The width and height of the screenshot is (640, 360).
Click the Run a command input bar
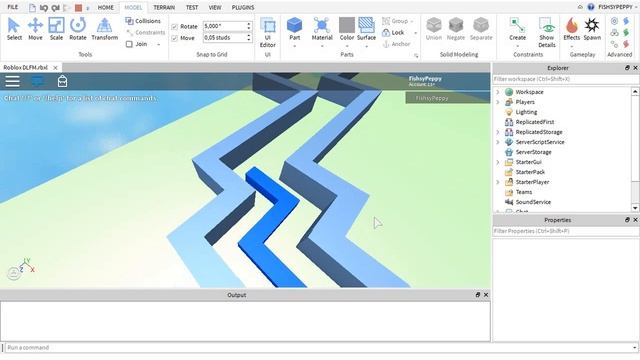tap(320, 348)
